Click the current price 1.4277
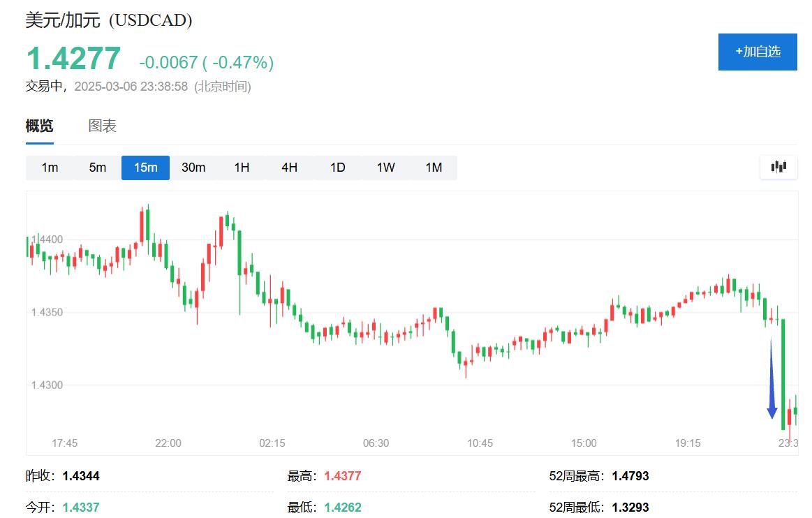Image resolution: width=812 pixels, height=518 pixels. (x=73, y=58)
